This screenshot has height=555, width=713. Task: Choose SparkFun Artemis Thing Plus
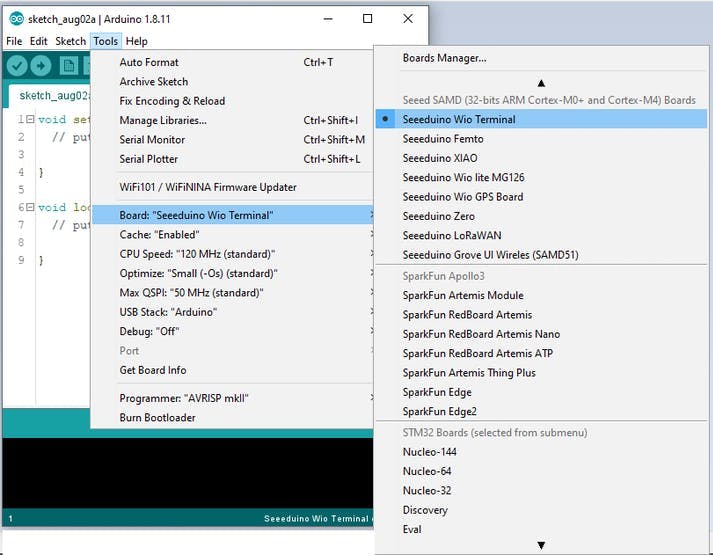tap(541, 373)
